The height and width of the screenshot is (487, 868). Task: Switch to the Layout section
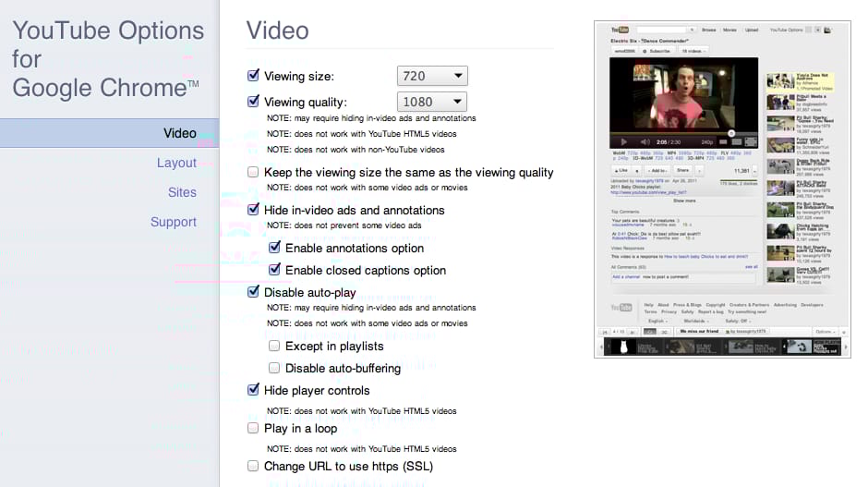pyautogui.click(x=176, y=163)
